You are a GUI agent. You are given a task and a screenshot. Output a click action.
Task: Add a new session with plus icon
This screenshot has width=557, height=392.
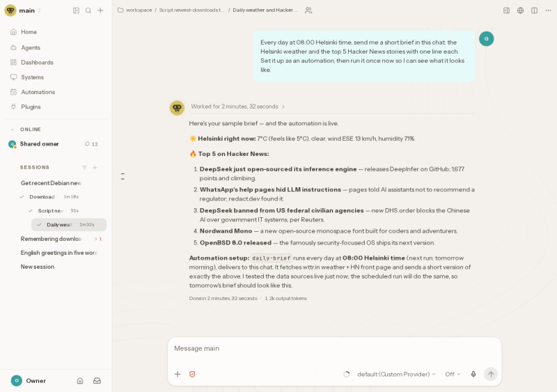pyautogui.click(x=95, y=167)
